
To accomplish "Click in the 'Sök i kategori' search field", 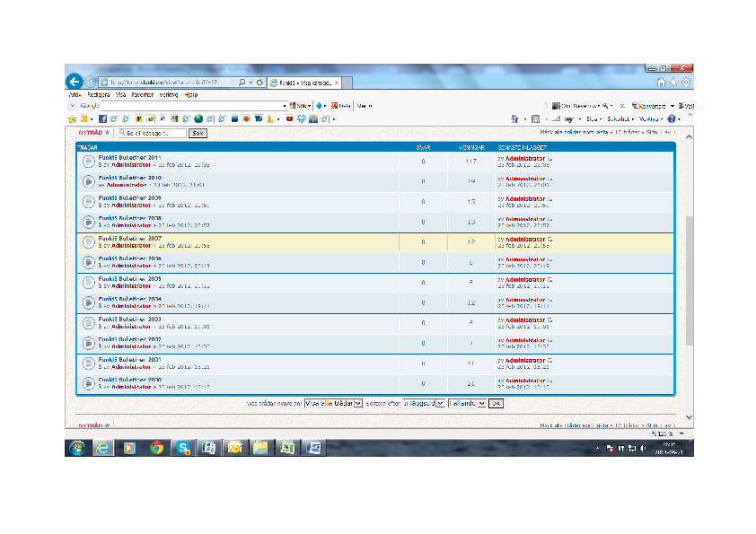I will pyautogui.click(x=153, y=133).
